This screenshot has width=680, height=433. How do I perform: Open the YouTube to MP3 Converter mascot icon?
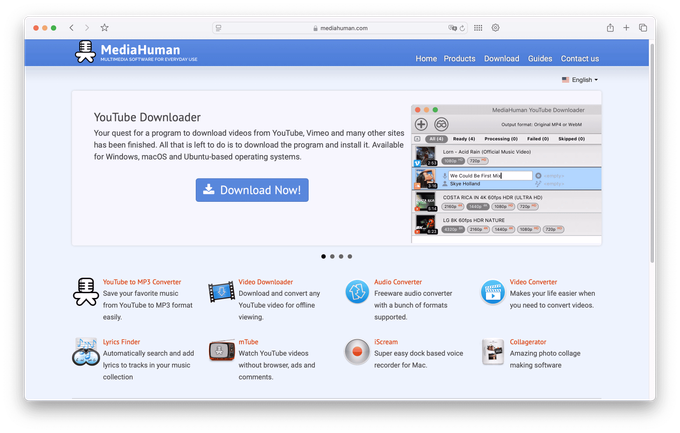coord(85,292)
